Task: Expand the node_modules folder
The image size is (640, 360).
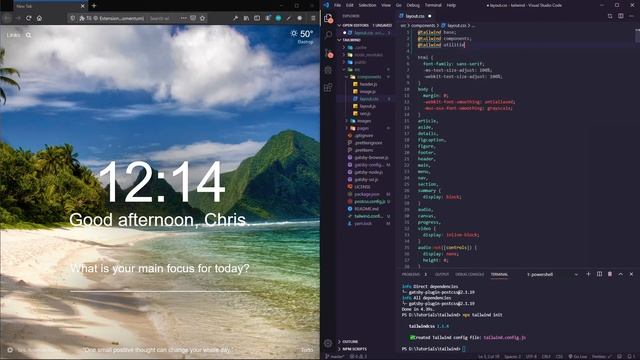Action: coord(363,55)
